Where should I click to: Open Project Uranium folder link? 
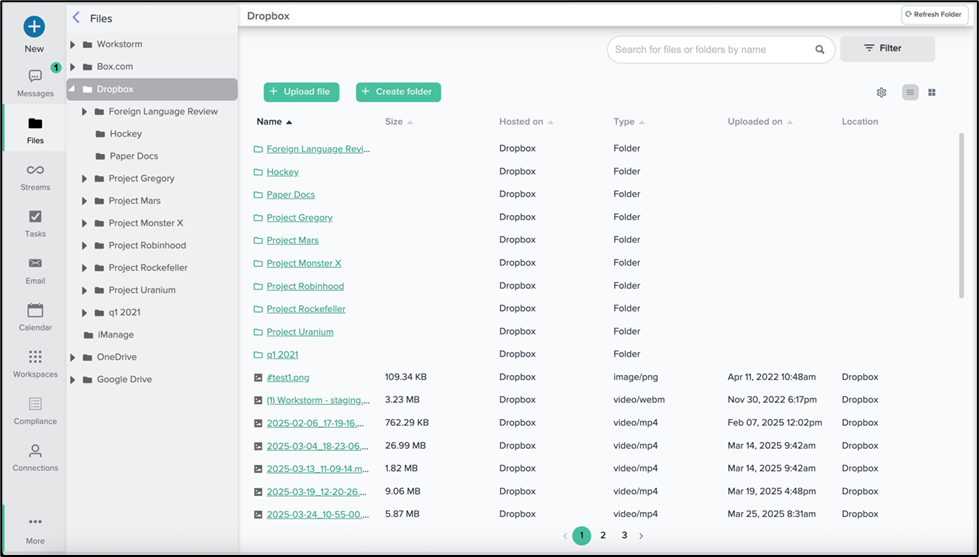(x=300, y=332)
